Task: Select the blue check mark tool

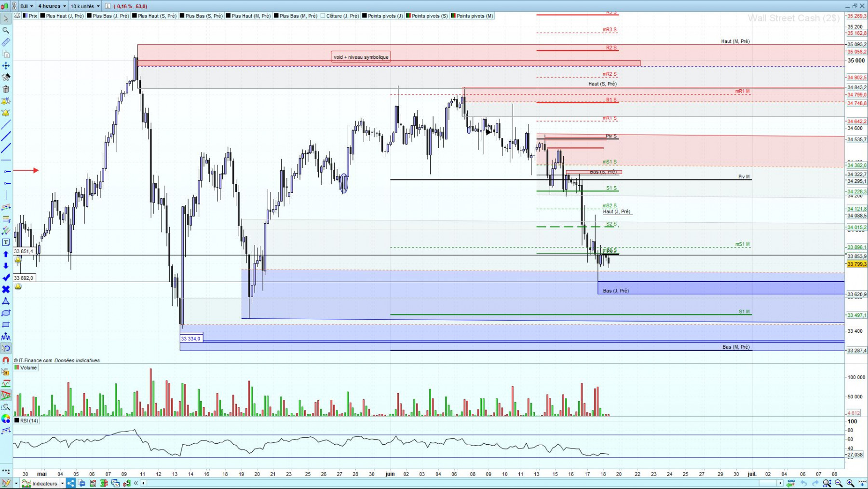Action: [6, 278]
